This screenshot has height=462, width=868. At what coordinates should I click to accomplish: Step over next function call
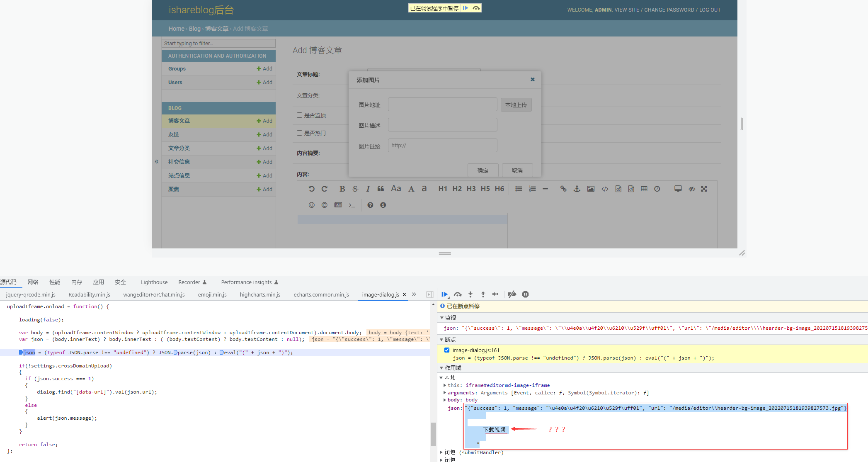click(x=458, y=294)
